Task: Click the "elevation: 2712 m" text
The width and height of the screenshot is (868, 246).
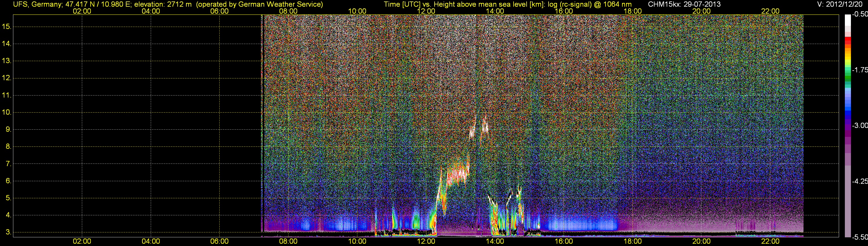Action: 163,4
